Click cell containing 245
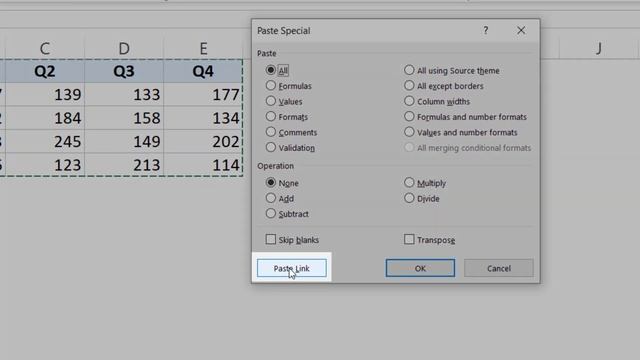Image resolution: width=640 pixels, height=360 pixels. (45, 142)
